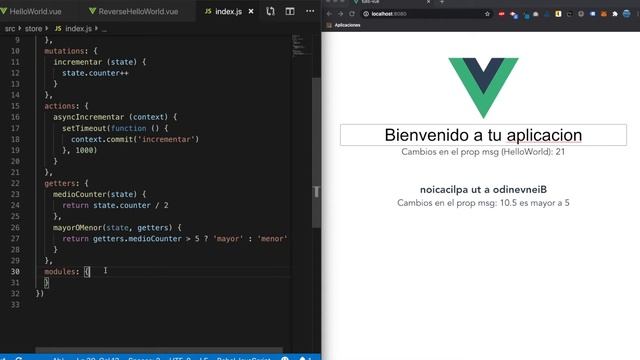Click the 'Bienvenido a tu aplicacion' input field
Screen dimensions: 640x360
483,135
